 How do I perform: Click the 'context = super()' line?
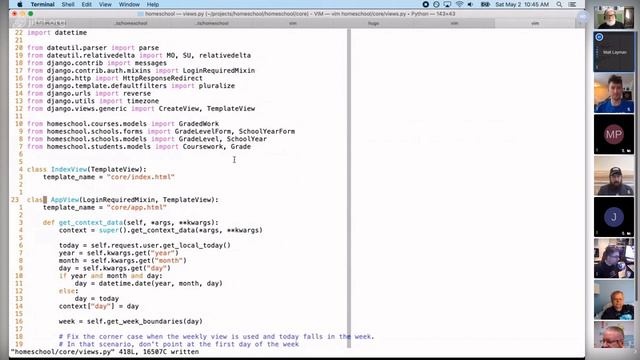(x=161, y=230)
